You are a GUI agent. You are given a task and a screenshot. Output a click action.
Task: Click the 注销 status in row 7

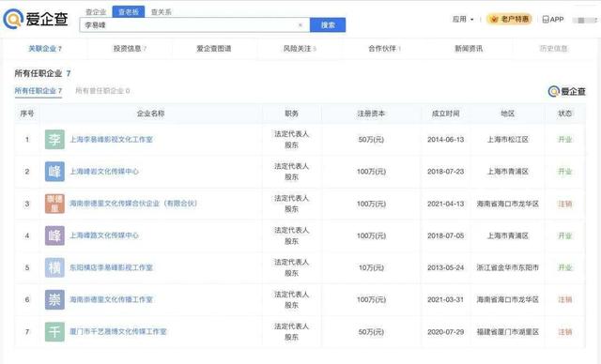point(565,331)
